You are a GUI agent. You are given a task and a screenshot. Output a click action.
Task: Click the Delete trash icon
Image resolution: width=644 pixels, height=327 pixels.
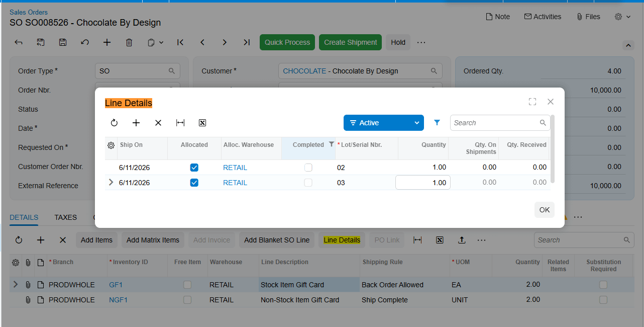[x=129, y=42]
